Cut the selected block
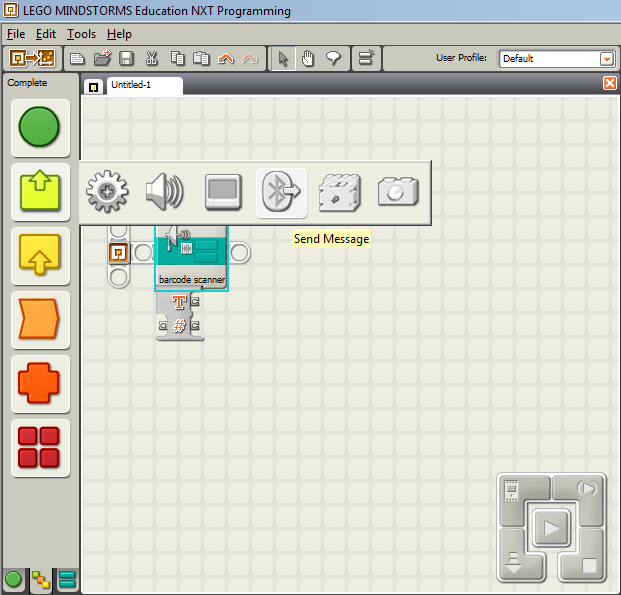Image resolution: width=621 pixels, height=595 pixels. (x=151, y=59)
